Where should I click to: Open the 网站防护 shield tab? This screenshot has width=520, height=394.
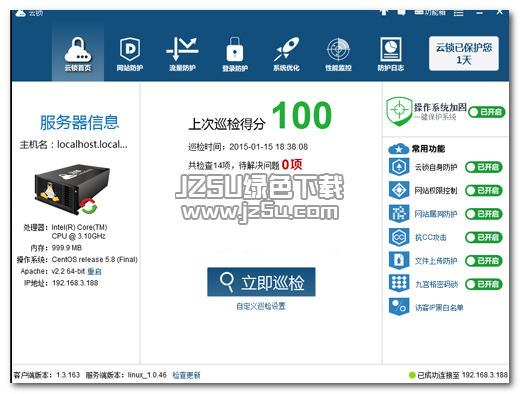tap(130, 54)
